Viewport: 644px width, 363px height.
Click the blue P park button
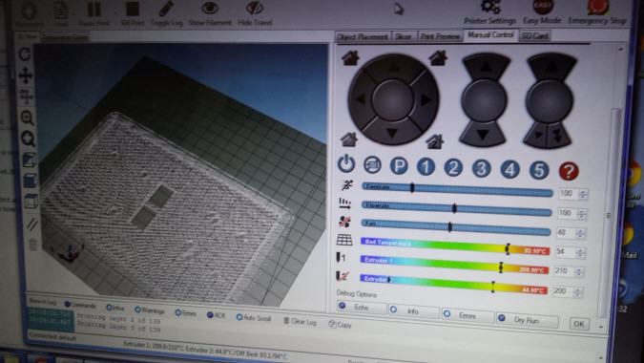[399, 166]
